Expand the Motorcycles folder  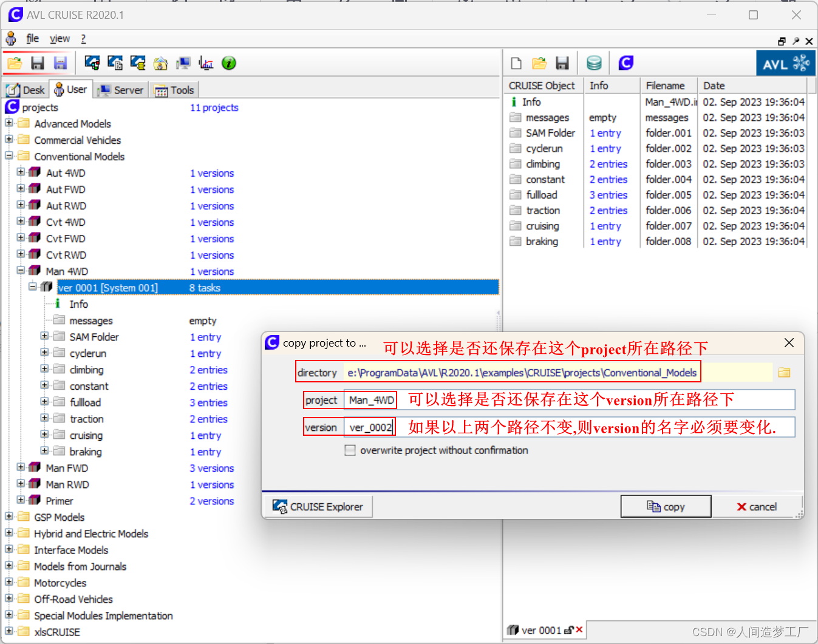pos(9,582)
